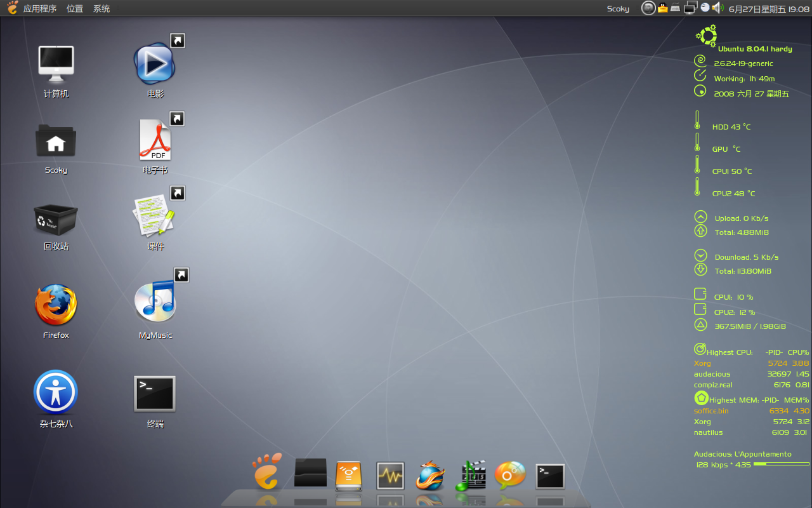The width and height of the screenshot is (812, 508).
Task: Click the 'CPU2 48 °C' temperature reading
Action: tap(733, 194)
